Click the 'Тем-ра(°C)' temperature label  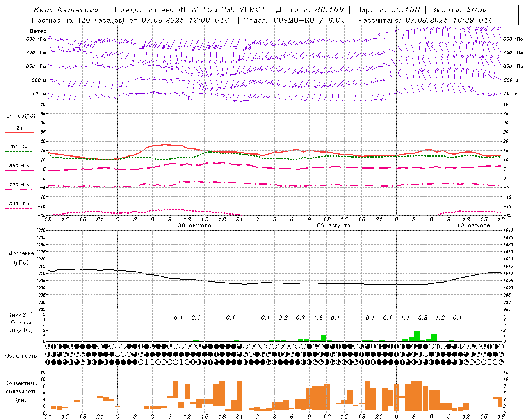point(19,116)
